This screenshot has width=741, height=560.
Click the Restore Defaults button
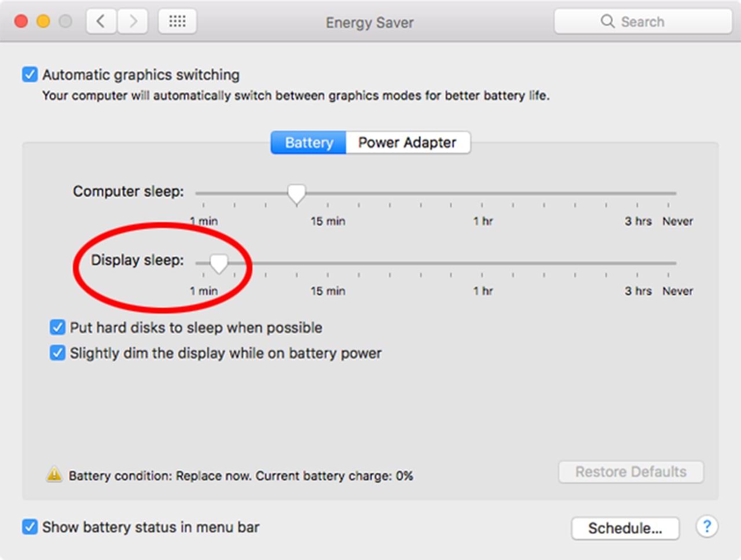(630, 472)
